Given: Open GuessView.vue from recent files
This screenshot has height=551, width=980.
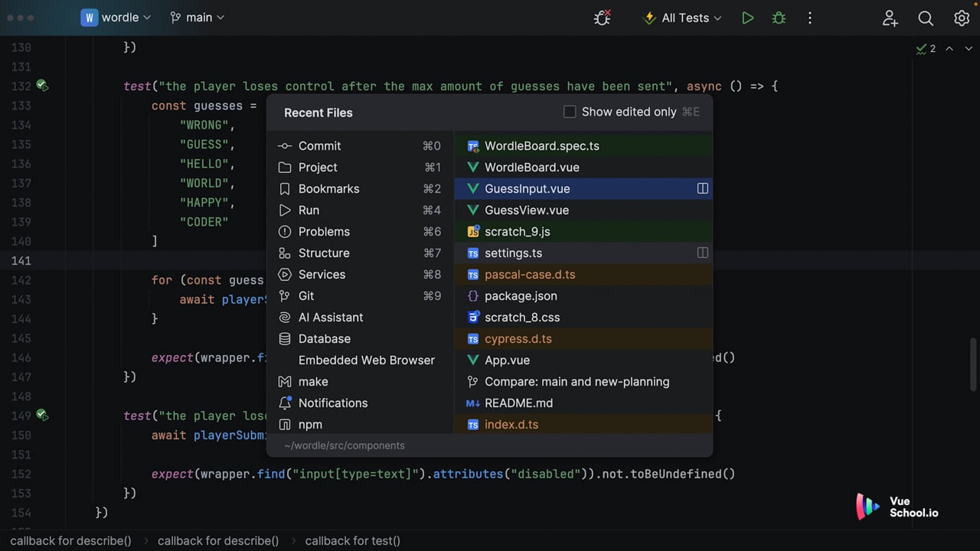Looking at the screenshot, I should pos(583,210).
